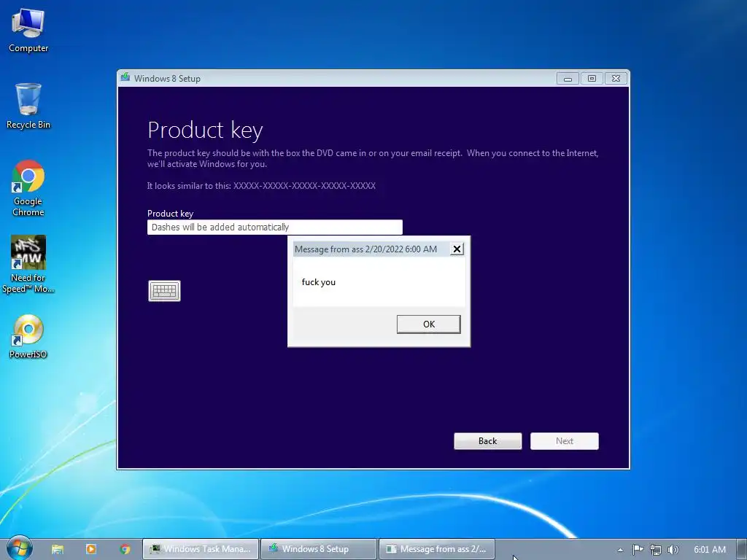The image size is (747, 560).
Task: Launch Chrome from the taskbar pin
Action: click(125, 549)
